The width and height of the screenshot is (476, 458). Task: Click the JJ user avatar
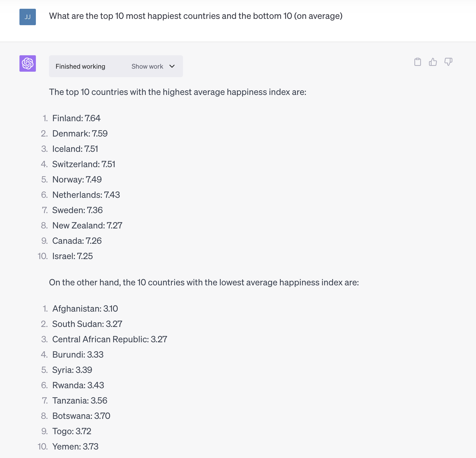tap(28, 17)
